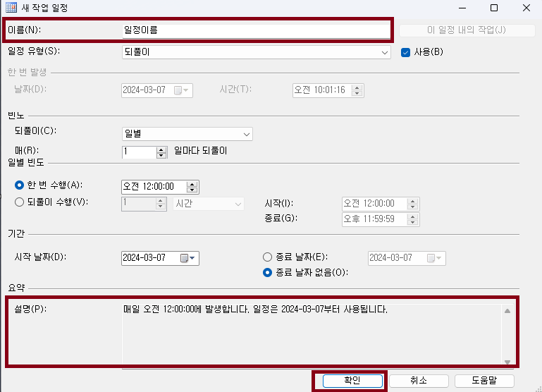542x392 pixels.
Task: Uncheck the 사용(B) enabled checkbox
Action: pos(405,52)
